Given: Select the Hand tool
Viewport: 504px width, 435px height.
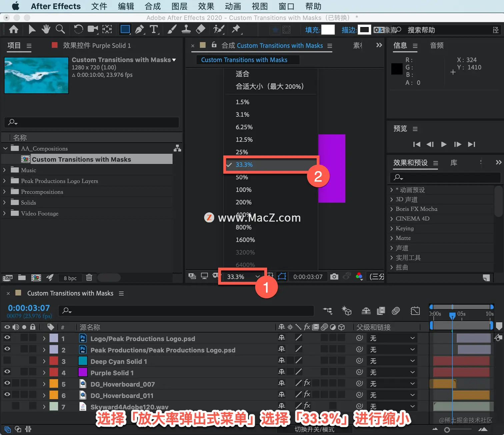Looking at the screenshot, I should [x=46, y=30].
